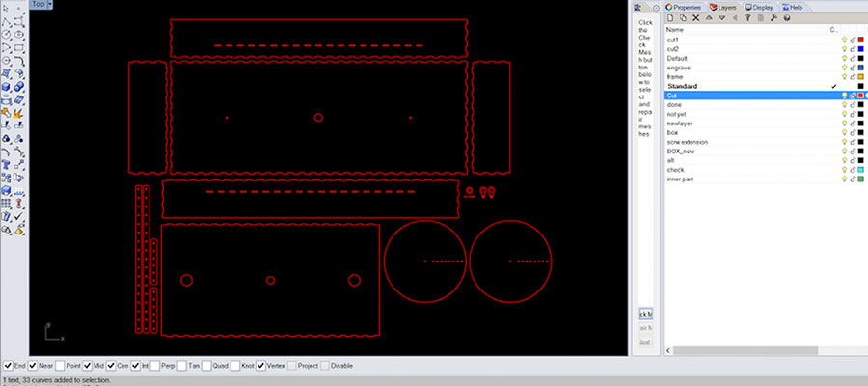Select the alt layer row
This screenshot has width=868, height=386.
766,160
